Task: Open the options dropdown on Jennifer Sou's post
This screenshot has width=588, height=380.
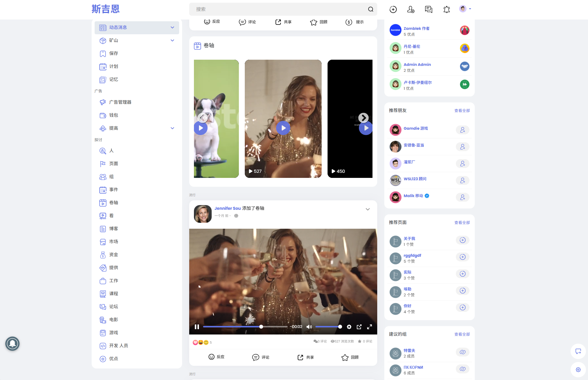Action: point(367,209)
